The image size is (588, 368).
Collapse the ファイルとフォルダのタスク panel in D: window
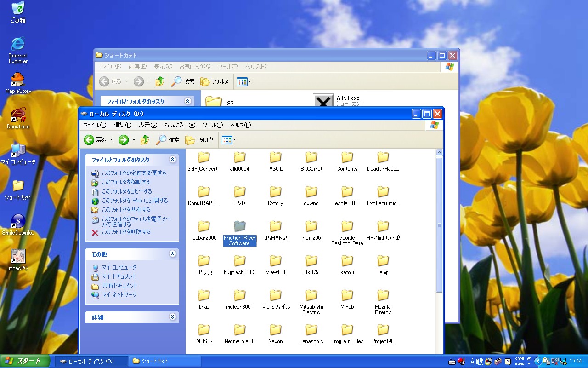pos(172,160)
